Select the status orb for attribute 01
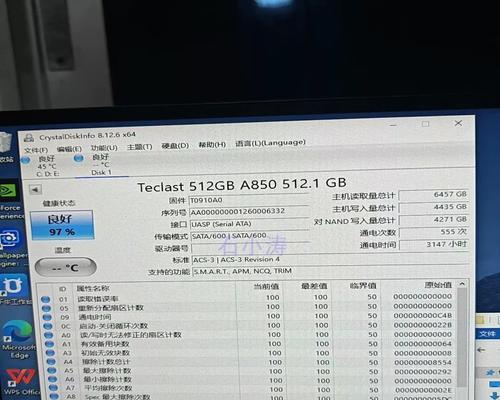The width and height of the screenshot is (500, 400). (x=45, y=299)
